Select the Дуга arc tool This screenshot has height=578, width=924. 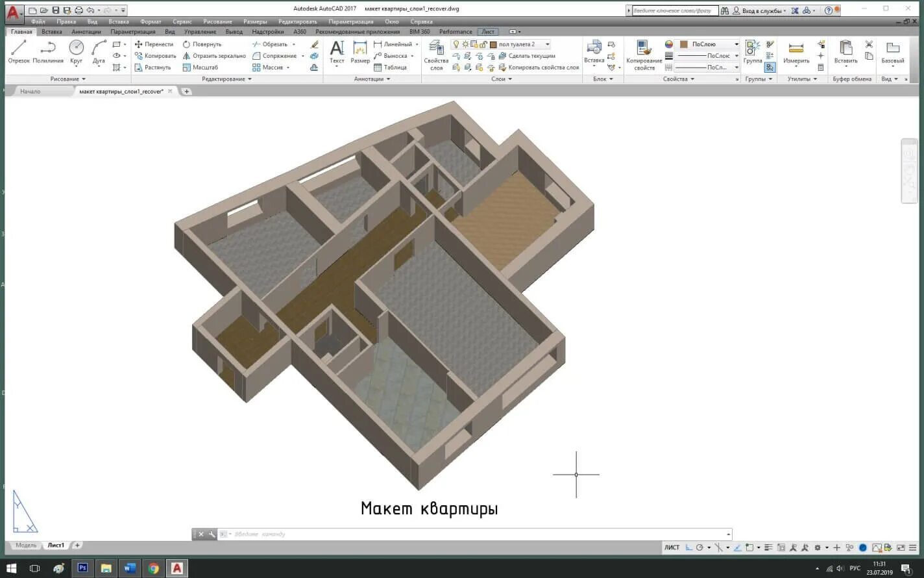click(99, 52)
